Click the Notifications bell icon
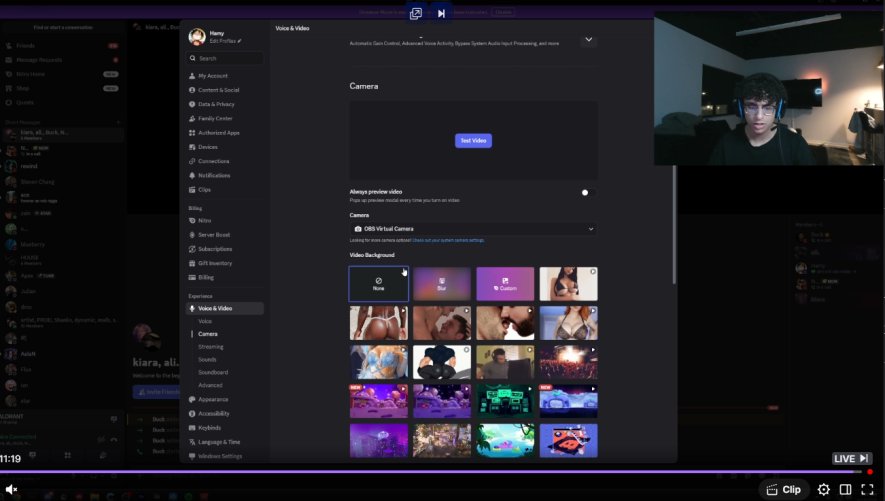The height and width of the screenshot is (501, 885). click(192, 175)
